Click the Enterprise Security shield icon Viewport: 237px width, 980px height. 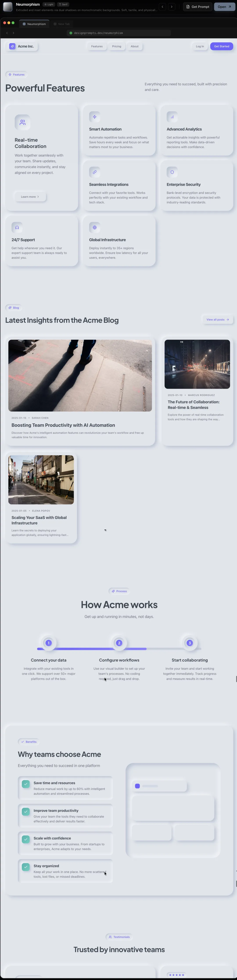[x=172, y=172]
